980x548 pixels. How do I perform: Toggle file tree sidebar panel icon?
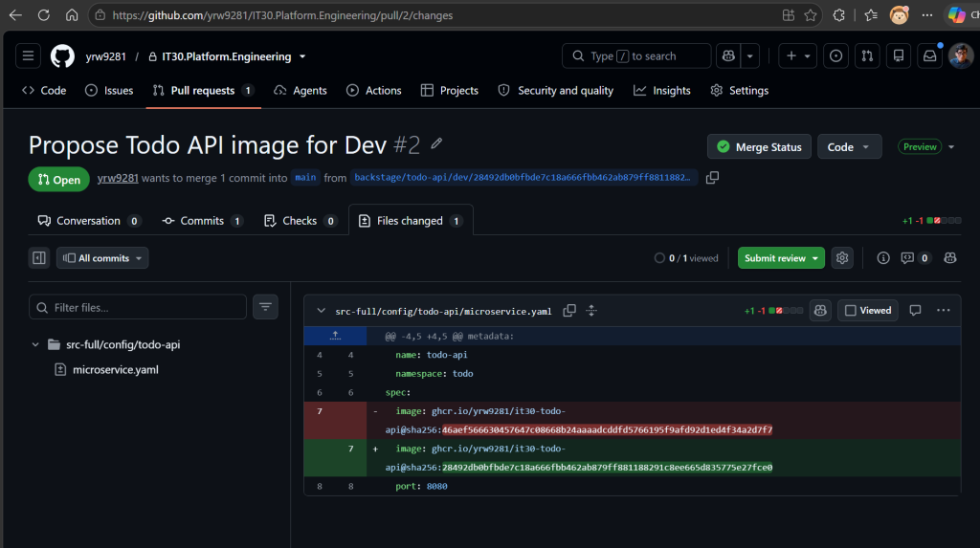[x=38, y=258]
